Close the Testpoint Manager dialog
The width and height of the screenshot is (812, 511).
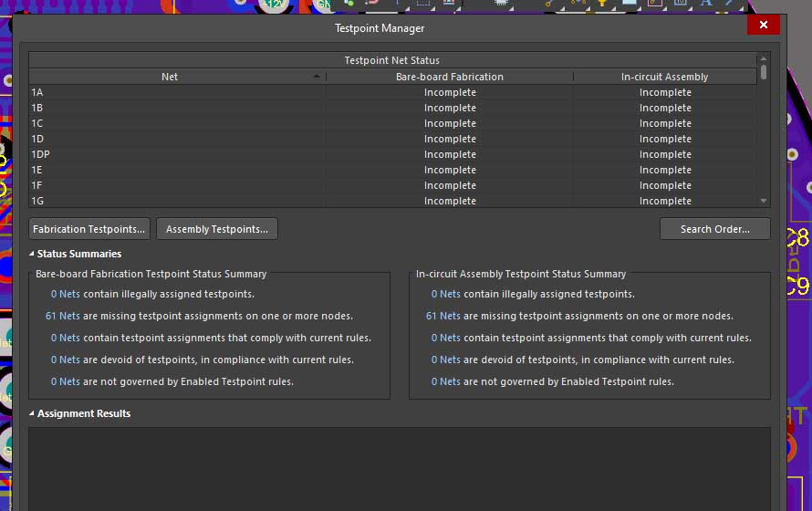763,26
